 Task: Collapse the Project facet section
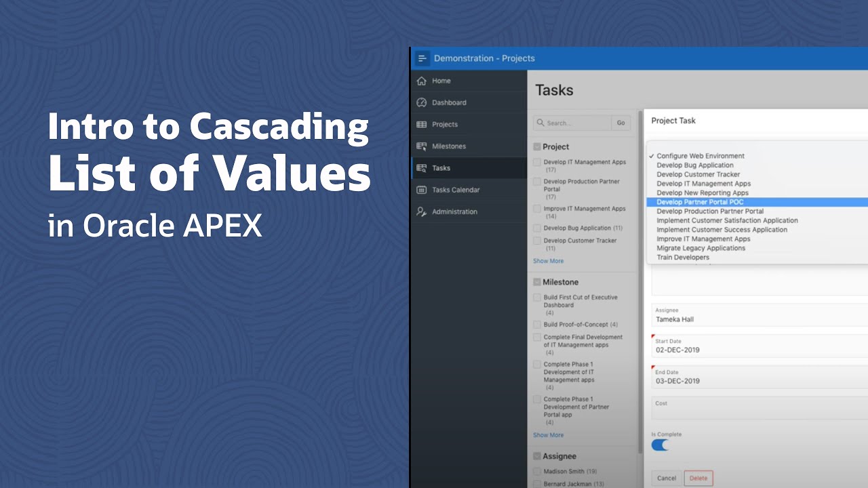pyautogui.click(x=537, y=146)
